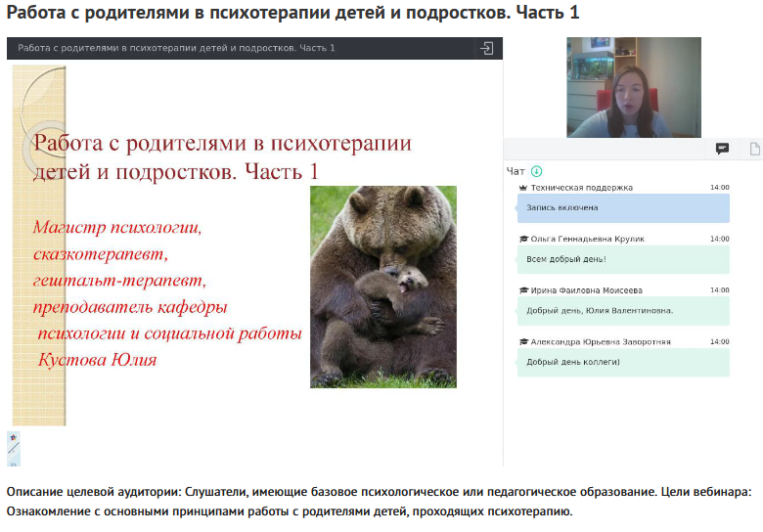Click the 'Запись включена' chat message
The height and width of the screenshot is (532, 763).
pyautogui.click(x=622, y=208)
